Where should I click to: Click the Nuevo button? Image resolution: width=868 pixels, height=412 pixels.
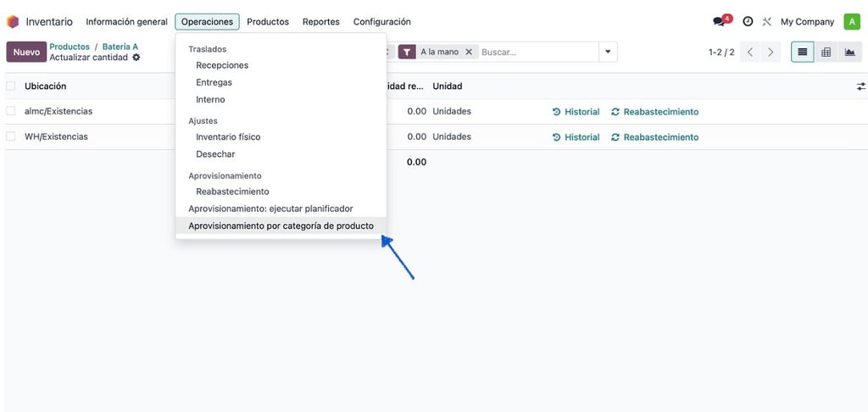point(26,52)
